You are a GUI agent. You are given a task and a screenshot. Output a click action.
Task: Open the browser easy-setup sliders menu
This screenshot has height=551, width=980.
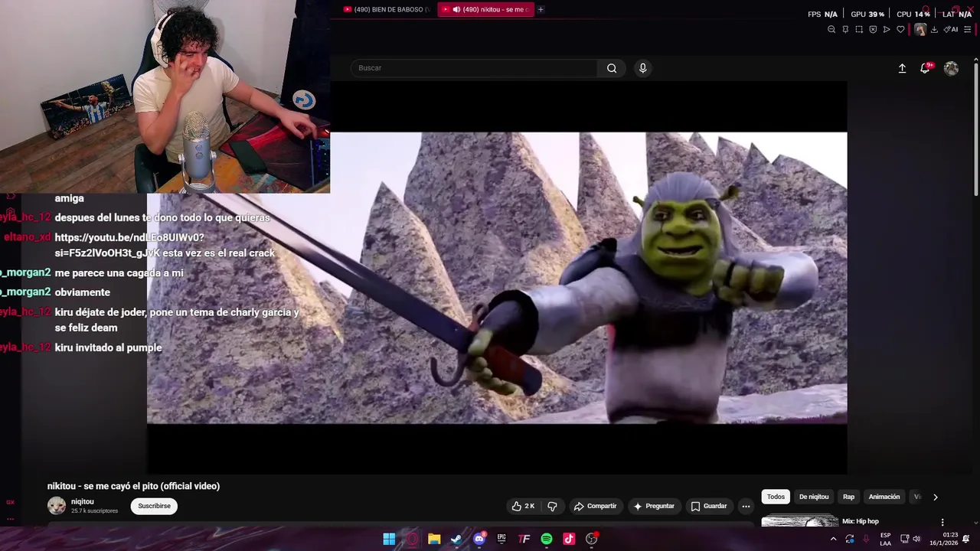coord(967,30)
